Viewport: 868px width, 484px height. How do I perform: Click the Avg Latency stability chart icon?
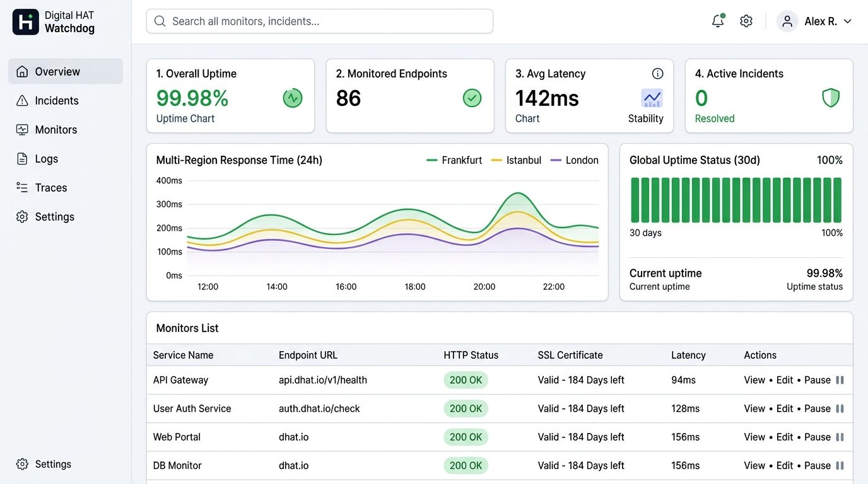(652, 98)
